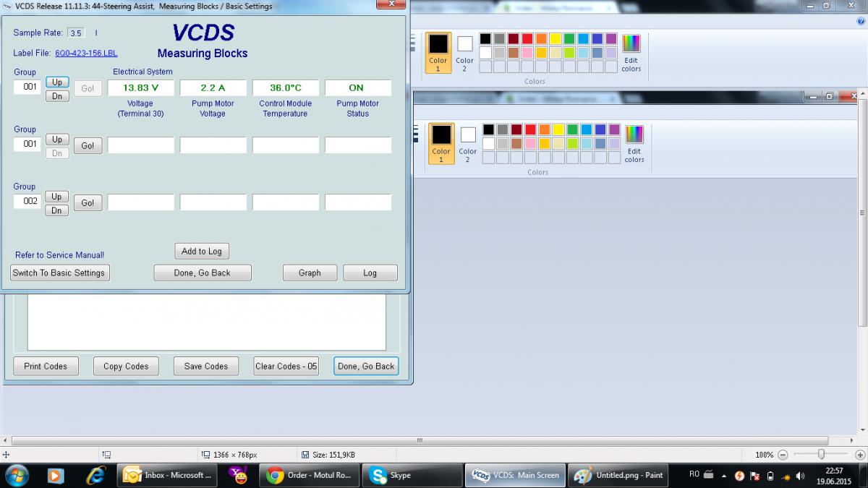
Task: Switch to Untitled.png - Paint taskbar button
Action: [617, 475]
